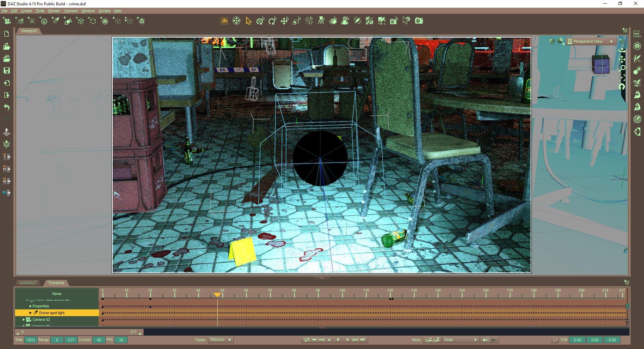Open the Timeline pane options menu

(x=627, y=283)
